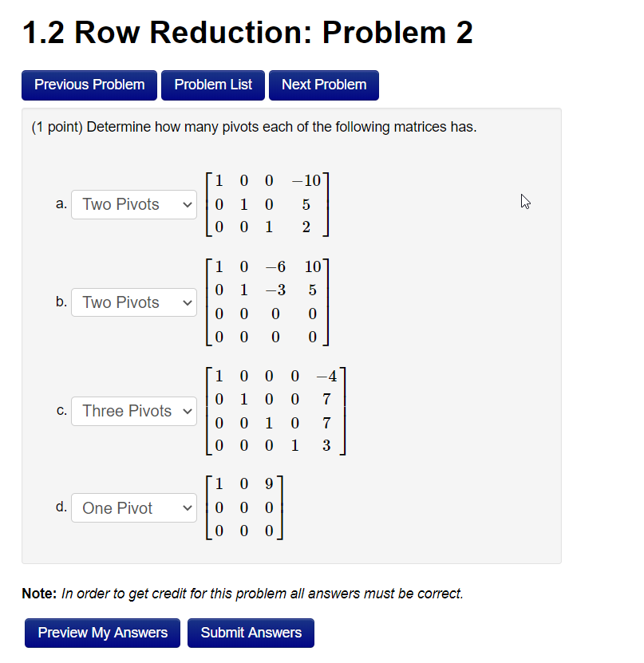Click the matrix shown in part d

[244, 507]
